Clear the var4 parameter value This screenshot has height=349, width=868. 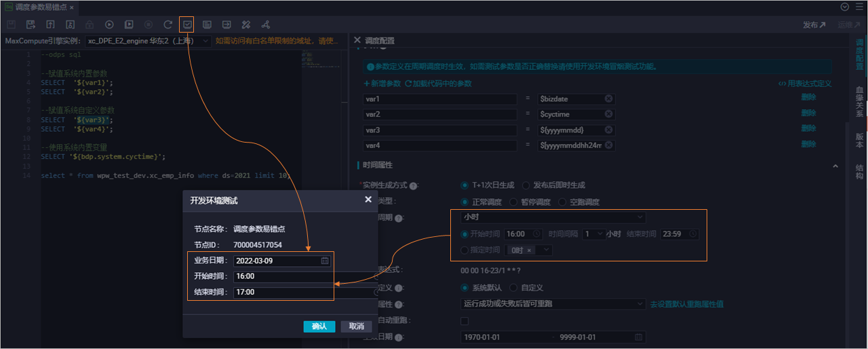pos(608,145)
